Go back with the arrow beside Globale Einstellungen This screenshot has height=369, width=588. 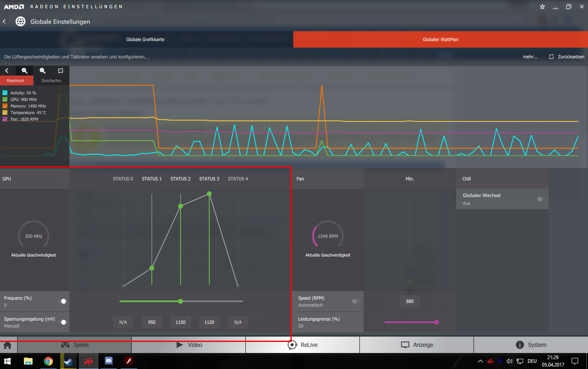click(5, 21)
